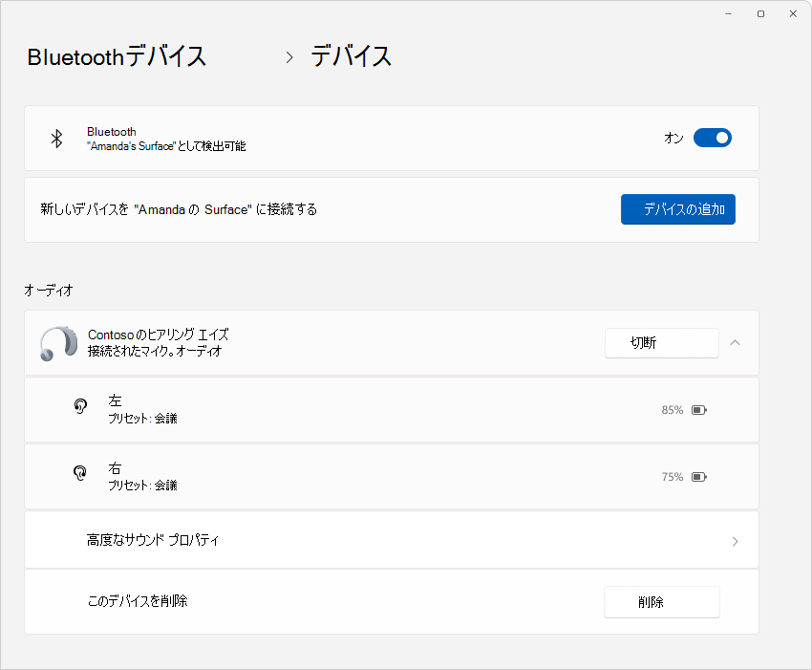Select the 右 hearing aid row
This screenshot has width=812, height=670.
pyautogui.click(x=392, y=477)
